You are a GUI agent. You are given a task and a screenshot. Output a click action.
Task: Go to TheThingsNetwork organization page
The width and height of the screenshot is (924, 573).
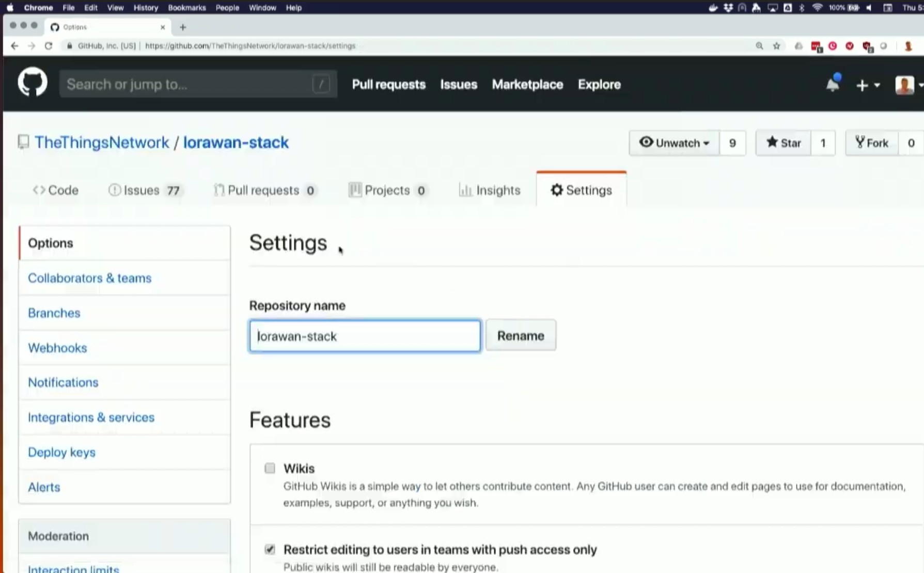[x=102, y=142]
